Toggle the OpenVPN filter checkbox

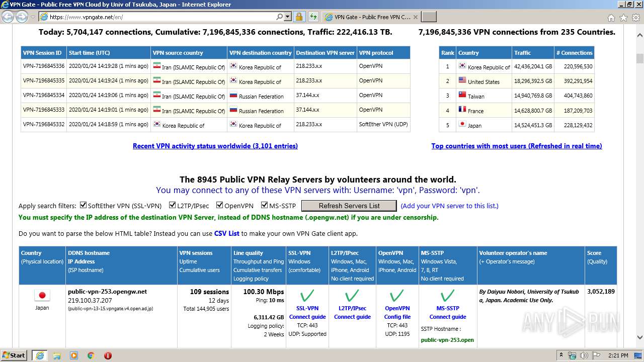point(219,205)
